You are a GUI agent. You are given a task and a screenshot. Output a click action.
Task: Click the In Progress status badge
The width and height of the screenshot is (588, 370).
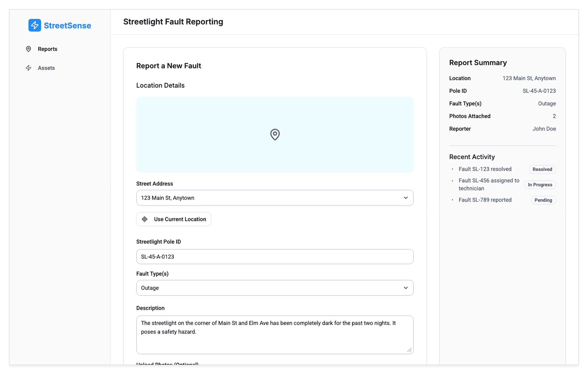click(x=540, y=185)
